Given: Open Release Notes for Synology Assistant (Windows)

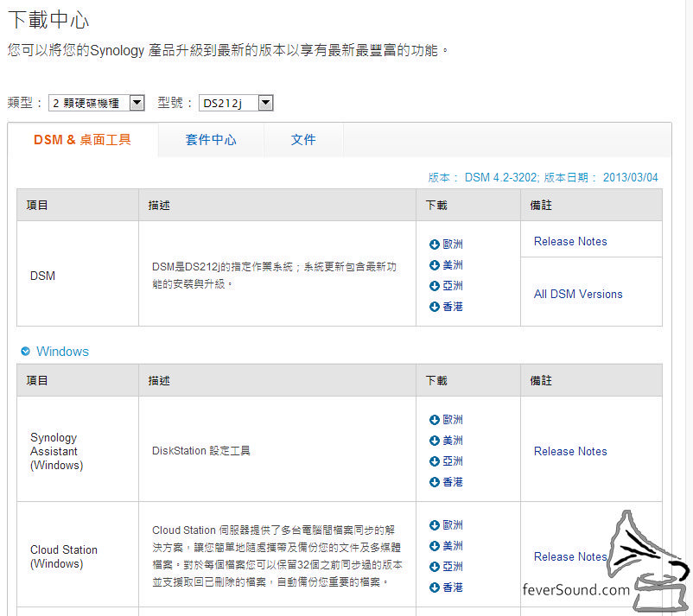Looking at the screenshot, I should [570, 451].
